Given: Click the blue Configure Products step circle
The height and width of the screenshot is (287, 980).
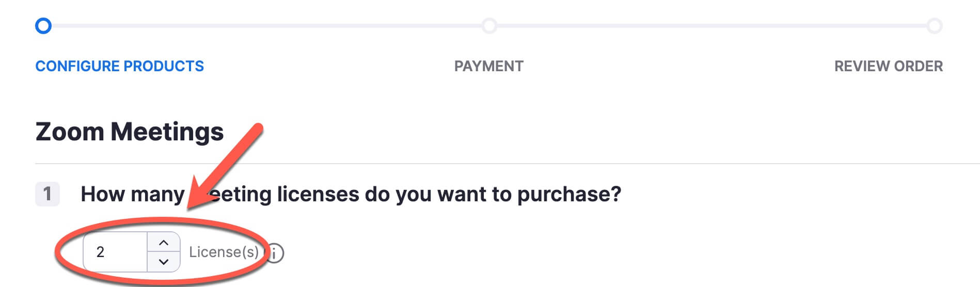Looking at the screenshot, I should [43, 26].
